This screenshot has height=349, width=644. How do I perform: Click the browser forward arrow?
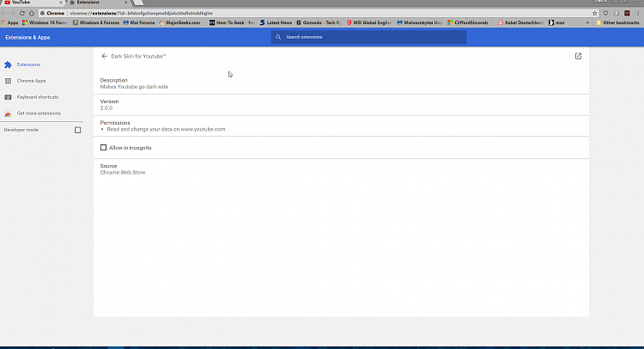13,13
